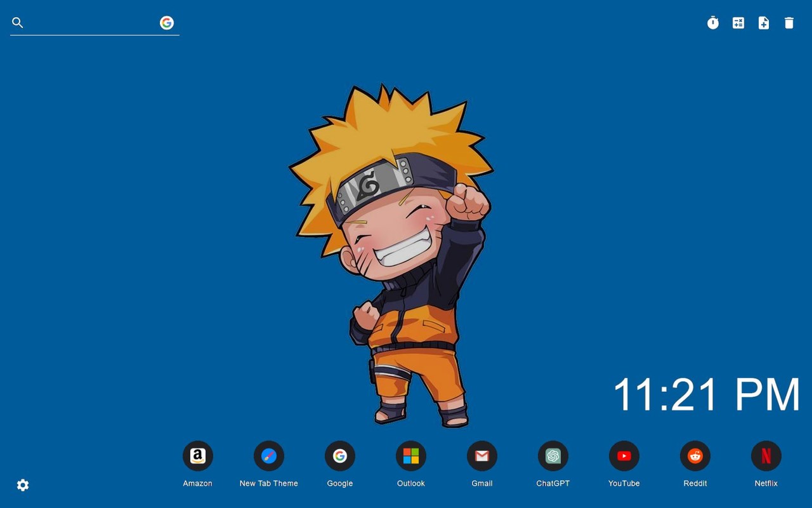
Task: Open the Reddit shortcut icon
Action: point(695,456)
